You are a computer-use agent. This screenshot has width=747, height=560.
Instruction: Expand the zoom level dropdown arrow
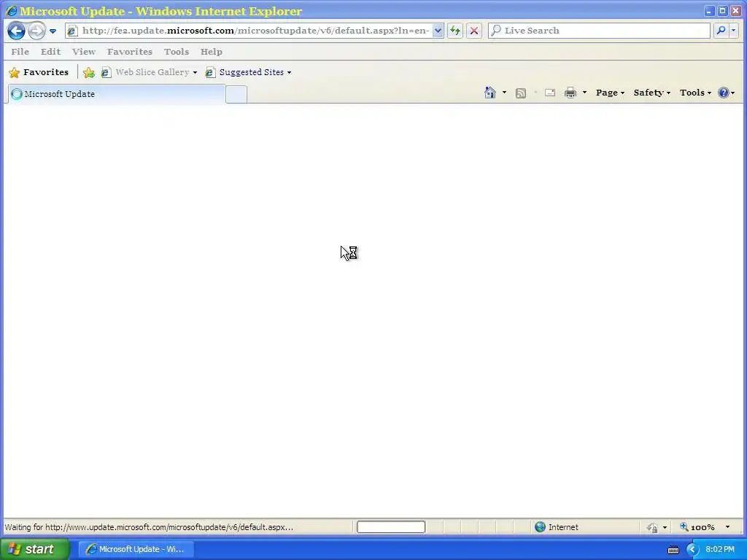click(727, 527)
